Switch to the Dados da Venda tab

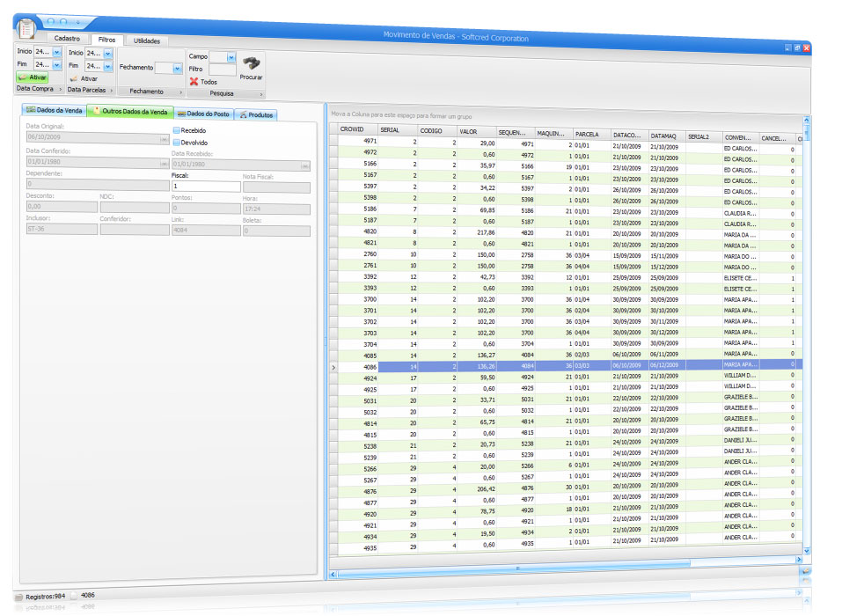point(55,111)
